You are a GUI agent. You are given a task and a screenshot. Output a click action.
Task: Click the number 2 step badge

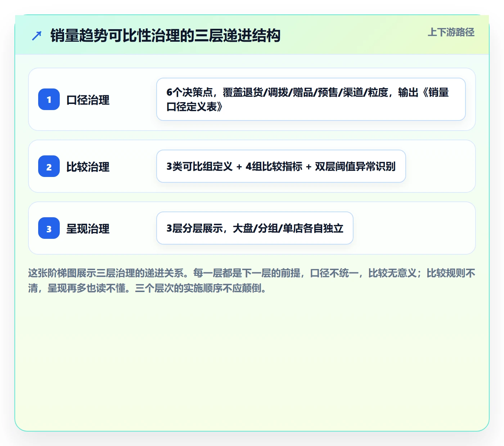pyautogui.click(x=49, y=166)
